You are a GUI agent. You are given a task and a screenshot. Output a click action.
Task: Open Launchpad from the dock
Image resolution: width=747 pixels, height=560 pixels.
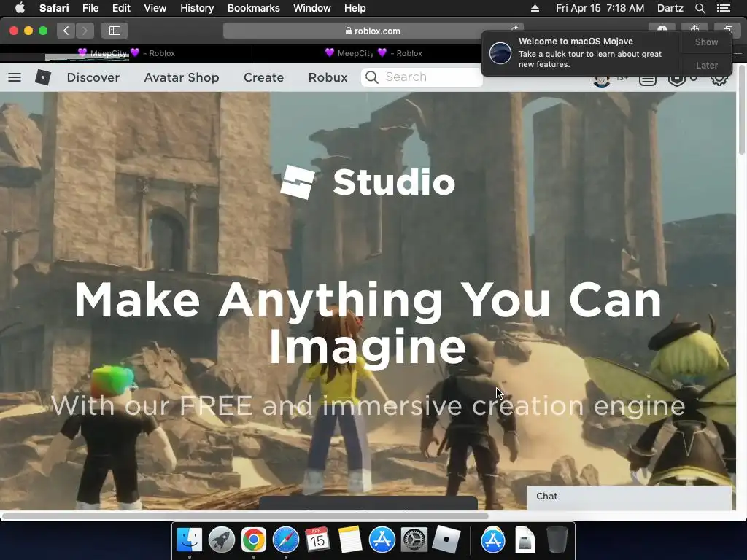coord(222,540)
